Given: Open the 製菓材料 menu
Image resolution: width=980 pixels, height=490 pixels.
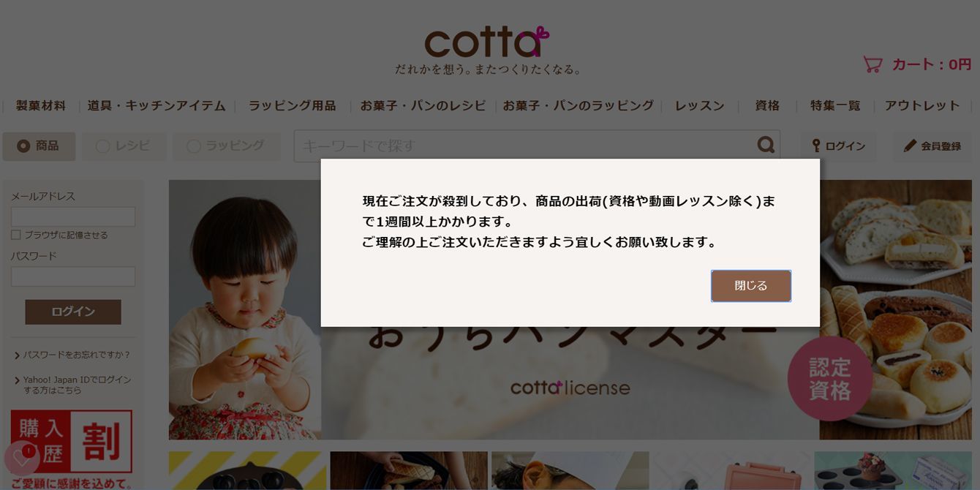Looking at the screenshot, I should (x=41, y=105).
